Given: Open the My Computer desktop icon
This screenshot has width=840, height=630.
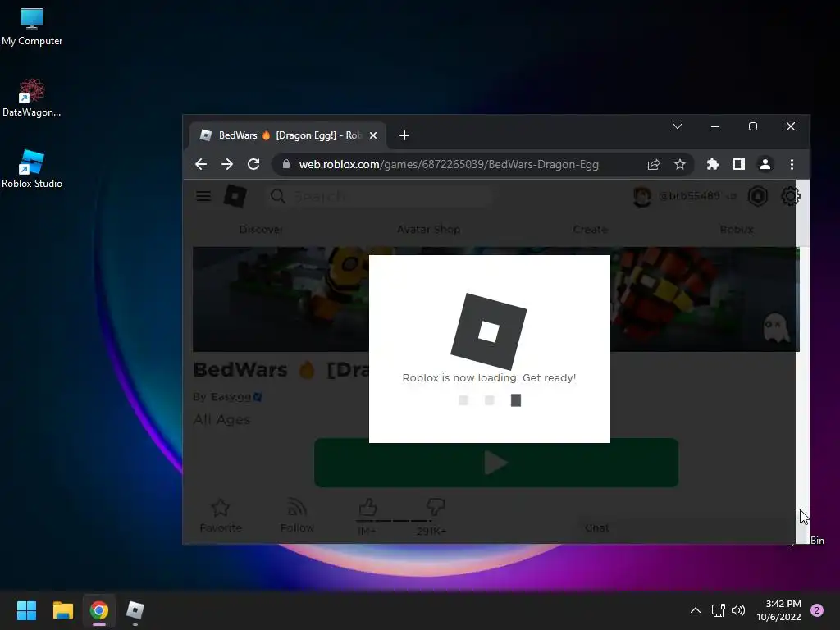Looking at the screenshot, I should 32,27.
